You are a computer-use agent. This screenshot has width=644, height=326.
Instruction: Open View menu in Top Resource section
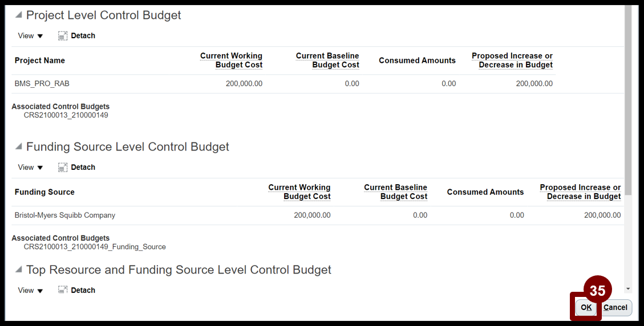pos(30,290)
